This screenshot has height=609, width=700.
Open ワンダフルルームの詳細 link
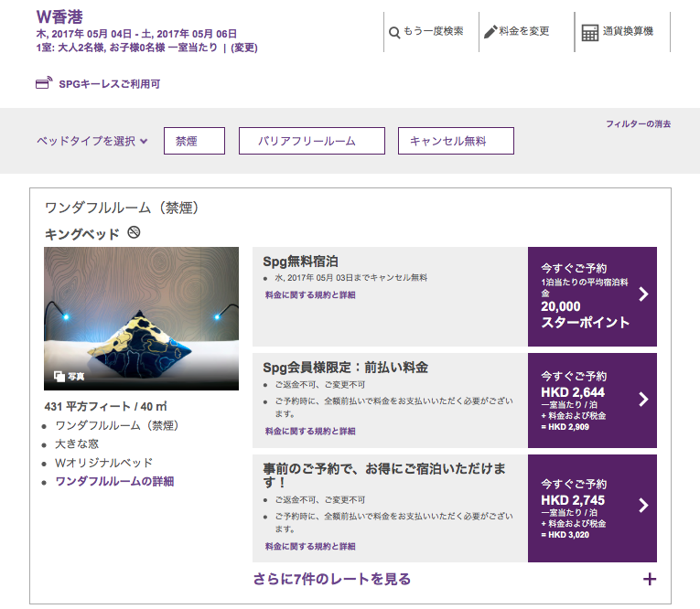click(114, 481)
